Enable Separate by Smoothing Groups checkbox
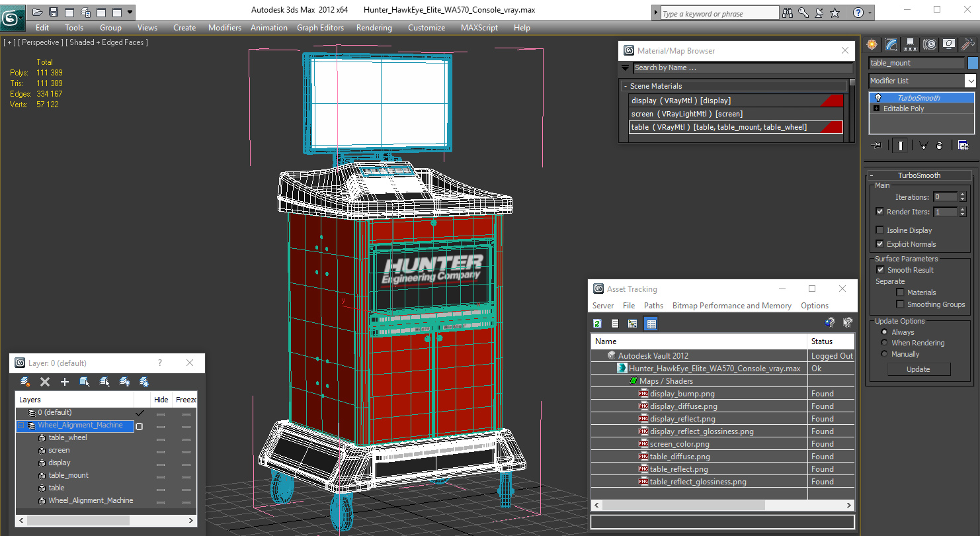 click(x=900, y=304)
